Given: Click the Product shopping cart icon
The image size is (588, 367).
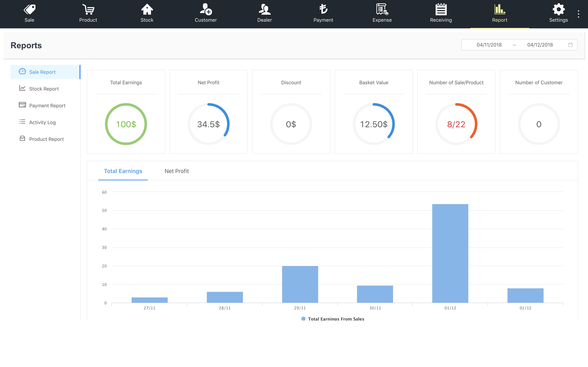Looking at the screenshot, I should (88, 10).
